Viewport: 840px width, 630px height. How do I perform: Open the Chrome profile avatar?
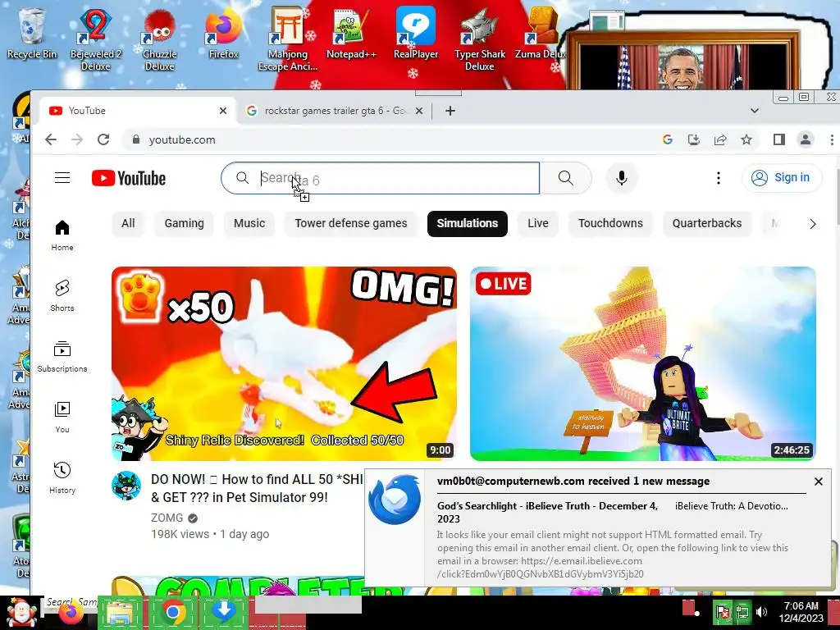tap(806, 139)
